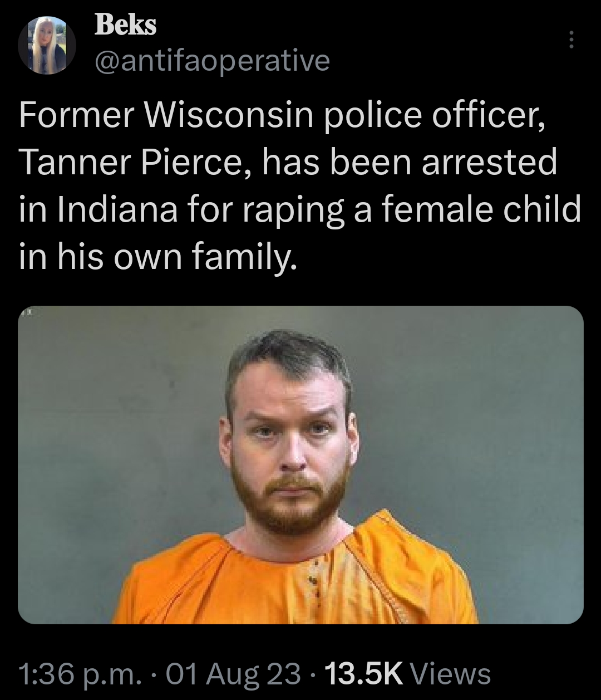Open Beks profile avatar picture
Screen dimensions: 601x700
point(47,46)
